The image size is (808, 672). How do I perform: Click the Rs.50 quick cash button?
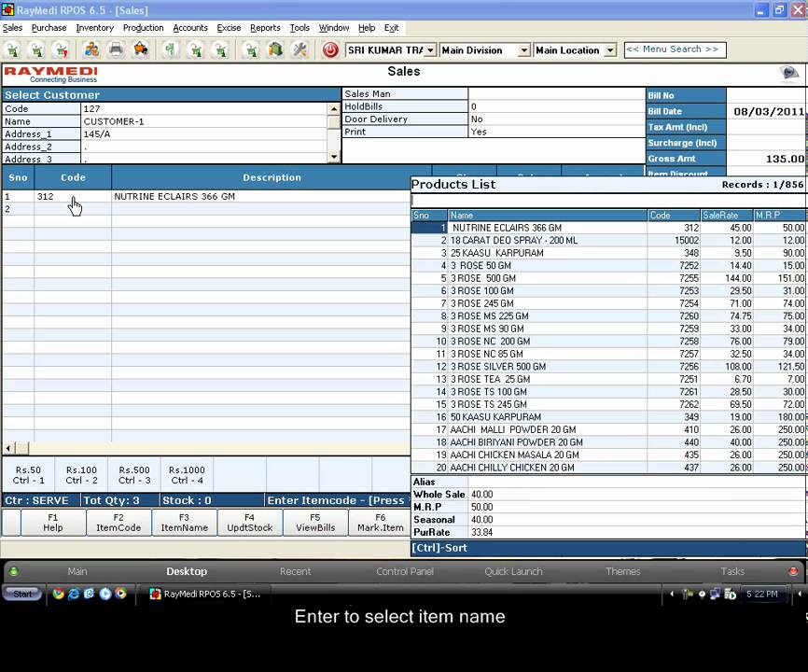point(28,475)
